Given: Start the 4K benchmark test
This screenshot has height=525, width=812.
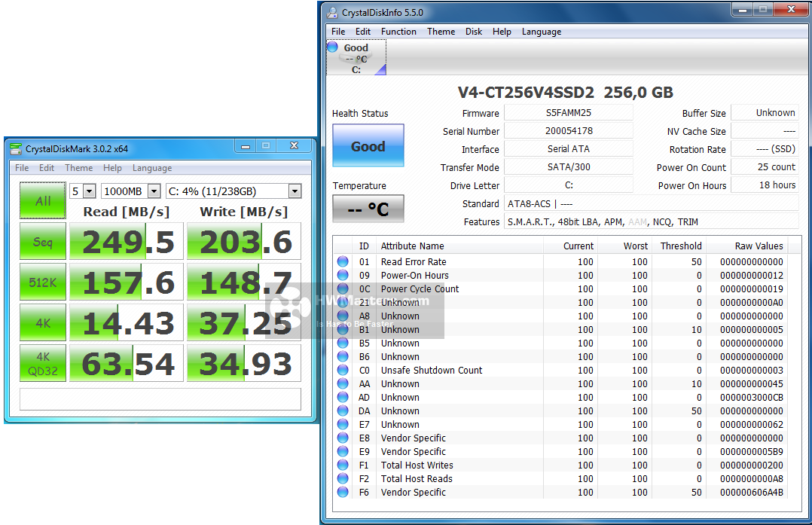Looking at the screenshot, I should pos(43,322).
